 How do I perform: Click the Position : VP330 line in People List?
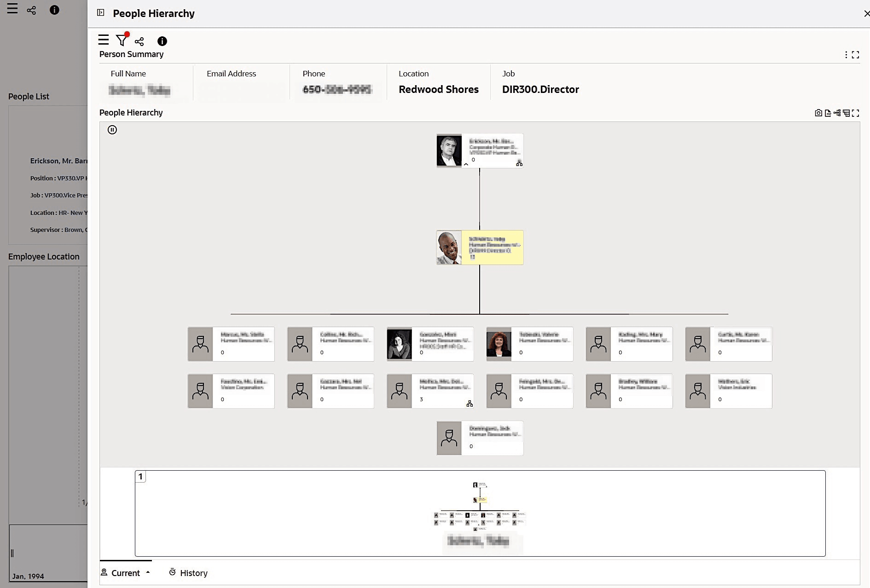pyautogui.click(x=58, y=178)
